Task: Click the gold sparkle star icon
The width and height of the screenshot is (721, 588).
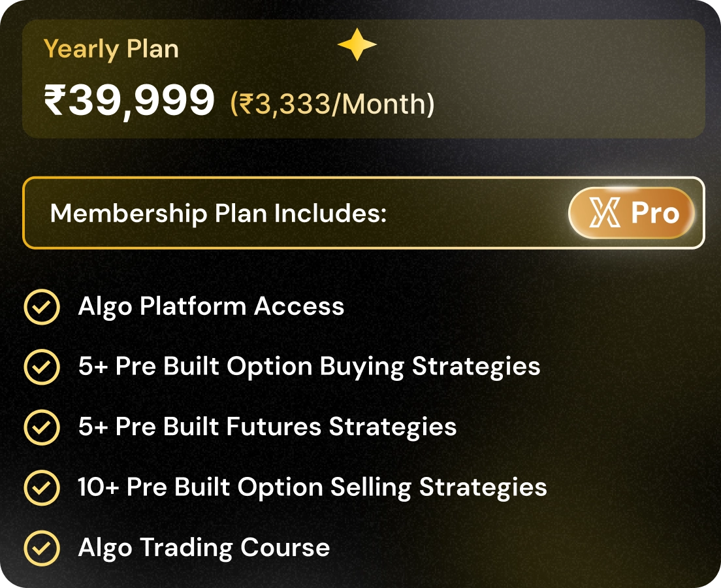Action: (357, 45)
